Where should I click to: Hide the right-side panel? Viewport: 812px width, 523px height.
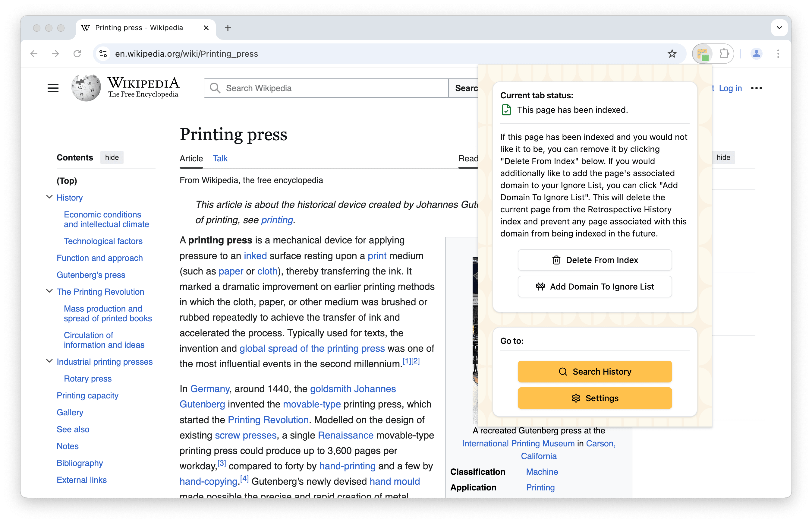pos(723,157)
